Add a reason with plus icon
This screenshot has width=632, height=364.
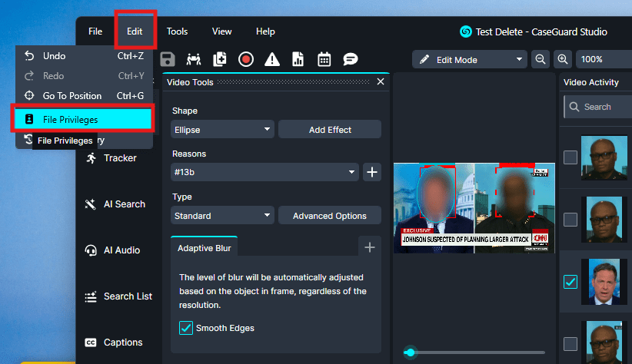[372, 173]
